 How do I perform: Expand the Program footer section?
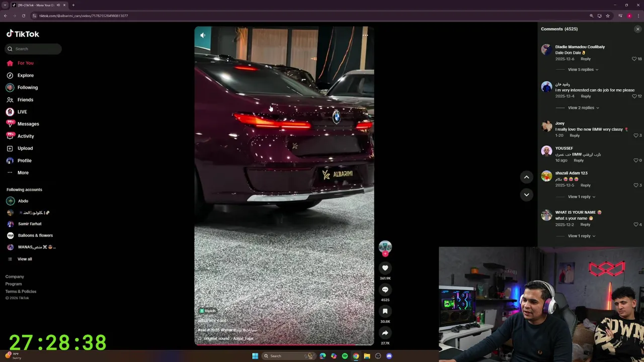14,284
